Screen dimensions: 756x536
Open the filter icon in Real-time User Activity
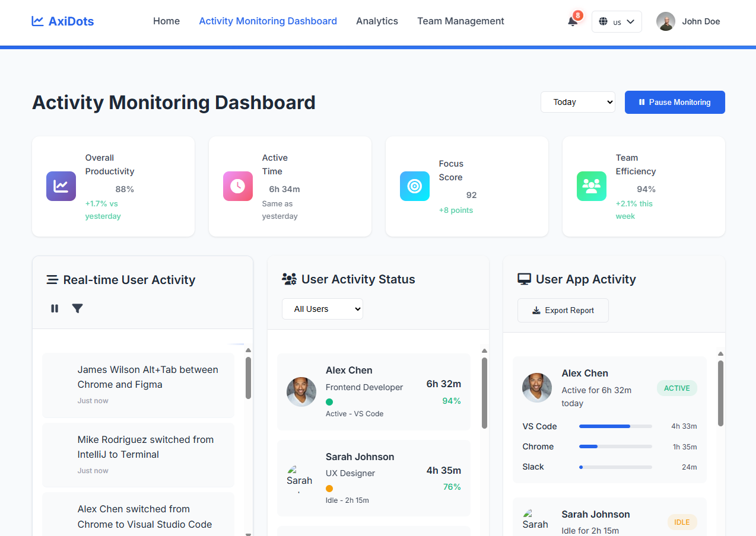point(77,308)
